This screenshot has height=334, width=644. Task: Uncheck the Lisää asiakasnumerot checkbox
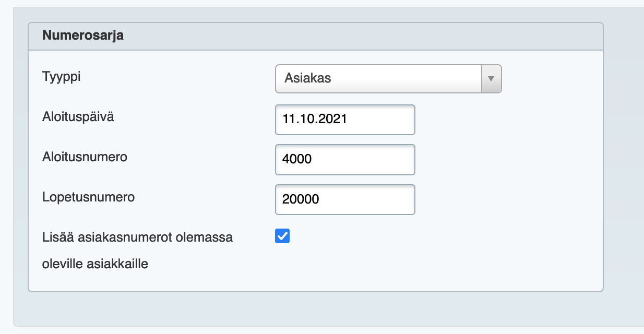tap(282, 236)
